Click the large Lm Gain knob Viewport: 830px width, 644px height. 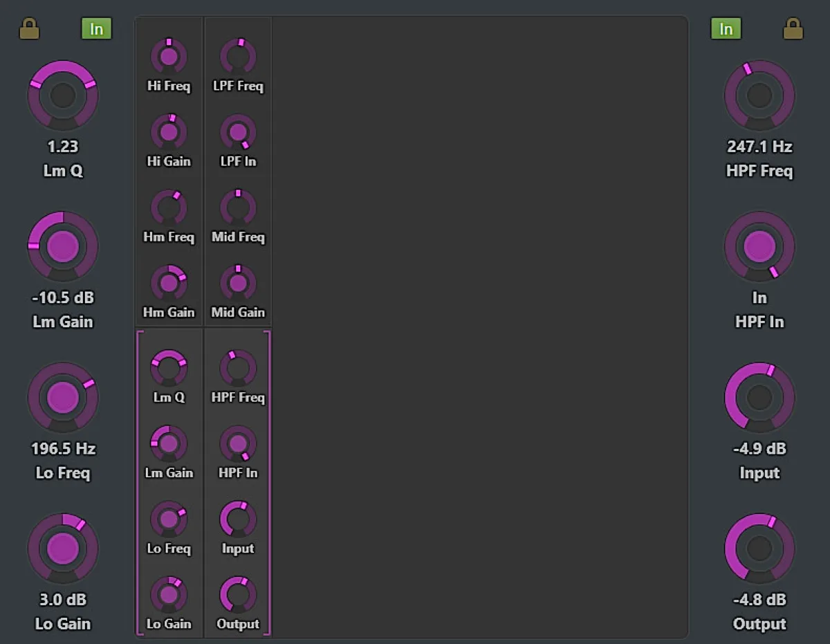click(63, 246)
